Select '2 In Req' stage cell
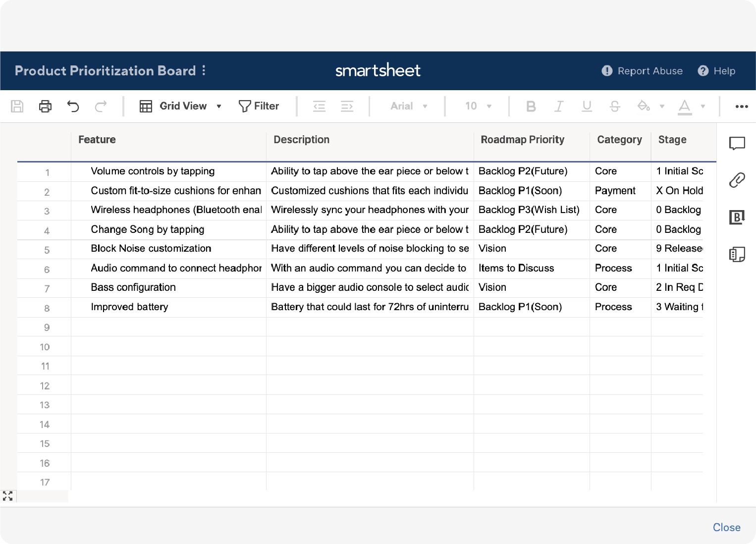 [677, 287]
